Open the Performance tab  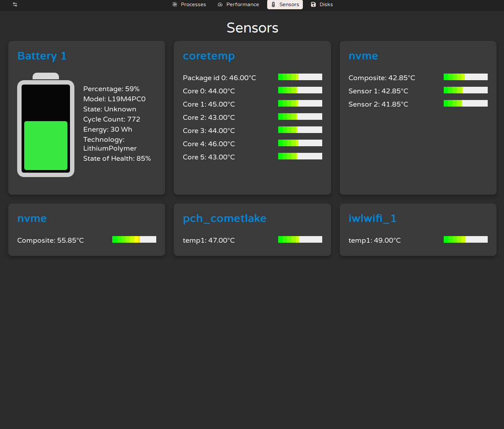click(242, 4)
